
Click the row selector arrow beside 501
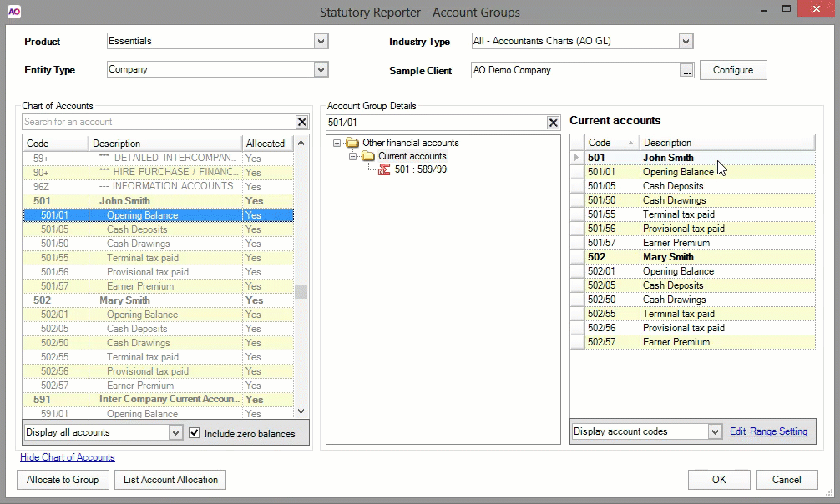point(577,158)
